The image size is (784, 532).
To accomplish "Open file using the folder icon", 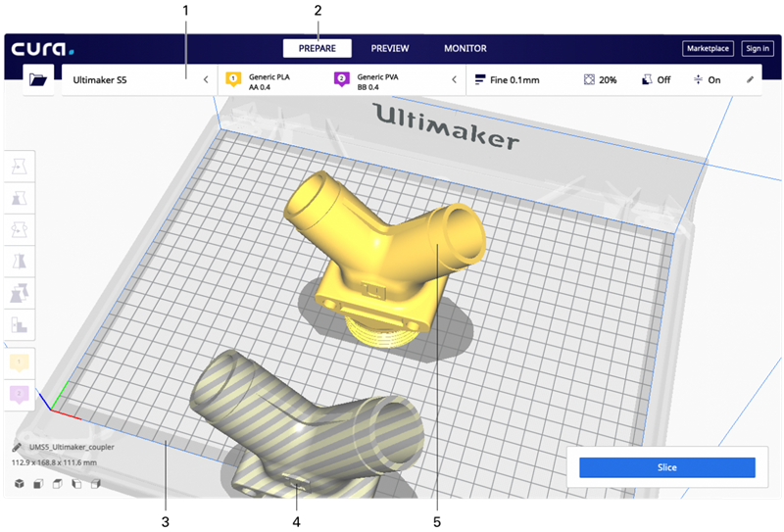I will 38,80.
